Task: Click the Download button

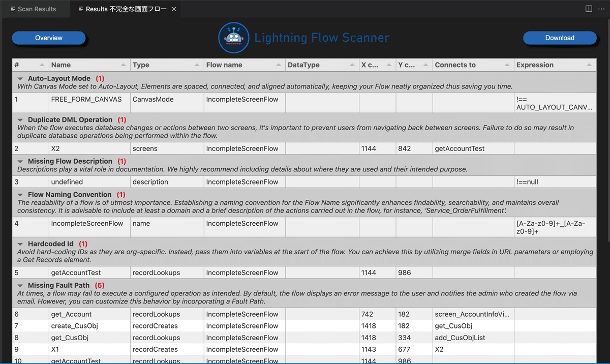Action: tap(560, 38)
